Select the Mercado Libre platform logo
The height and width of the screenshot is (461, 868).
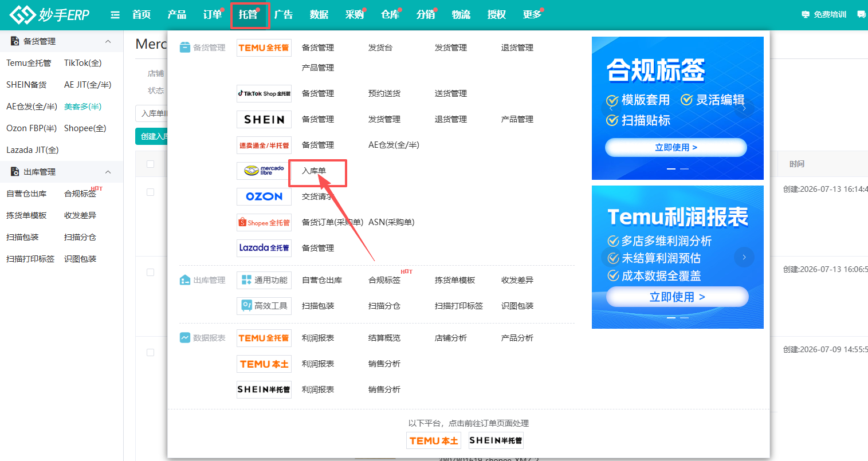(264, 171)
